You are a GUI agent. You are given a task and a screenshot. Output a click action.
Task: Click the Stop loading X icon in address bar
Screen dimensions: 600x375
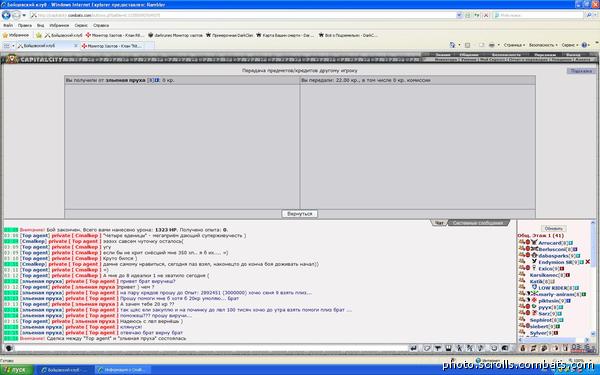486,15
